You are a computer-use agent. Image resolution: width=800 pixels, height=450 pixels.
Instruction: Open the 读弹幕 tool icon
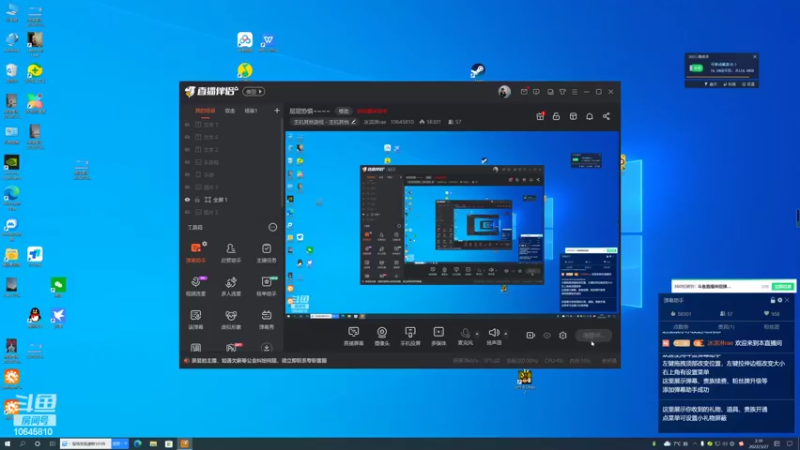coord(195,319)
